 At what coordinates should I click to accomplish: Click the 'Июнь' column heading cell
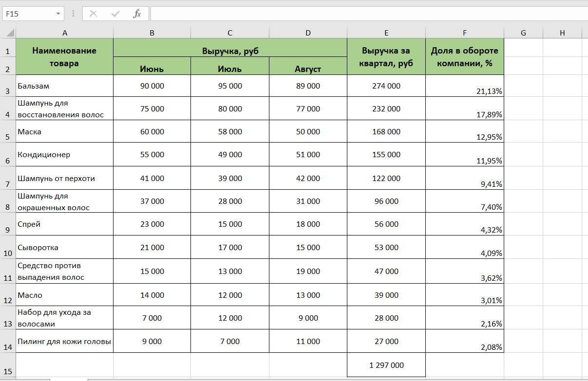pyautogui.click(x=152, y=66)
